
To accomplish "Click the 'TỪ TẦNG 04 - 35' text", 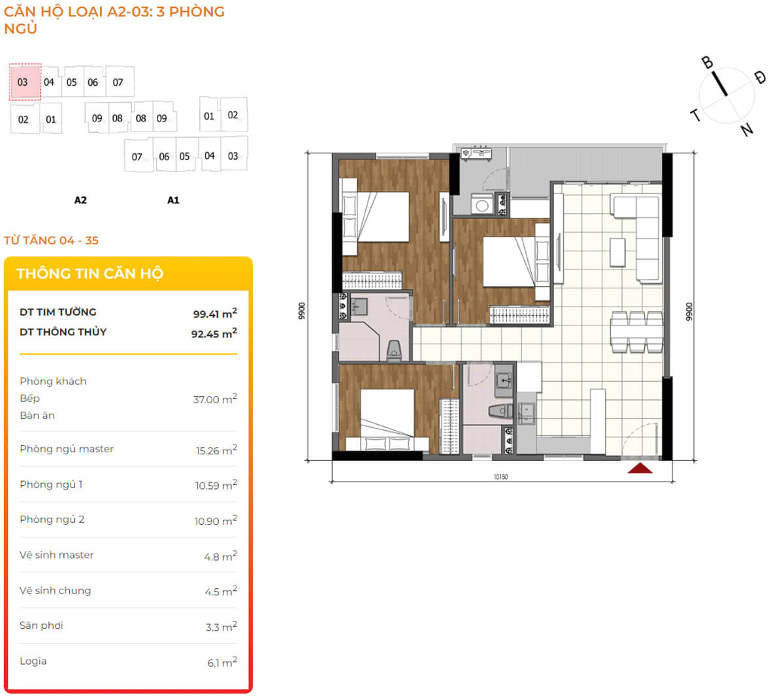I will click(51, 241).
